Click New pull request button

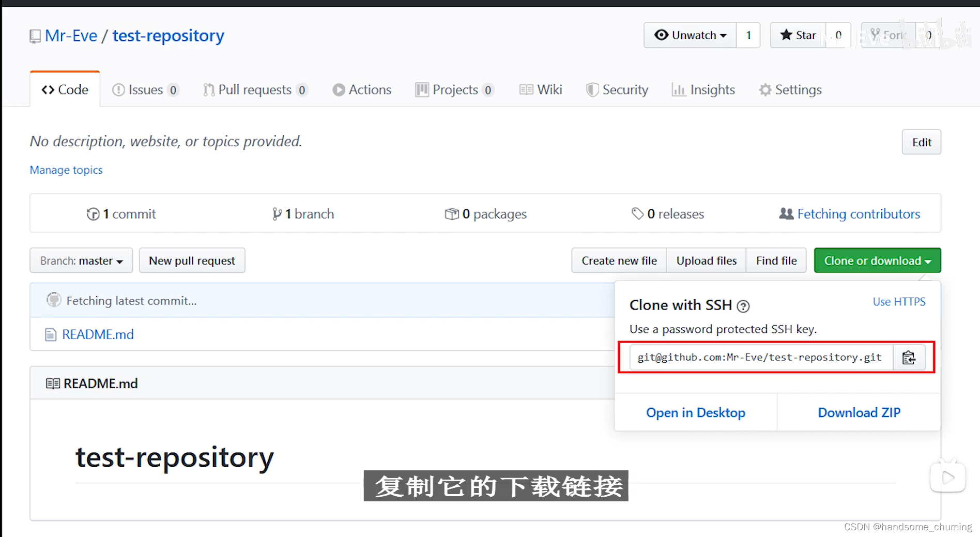click(192, 260)
